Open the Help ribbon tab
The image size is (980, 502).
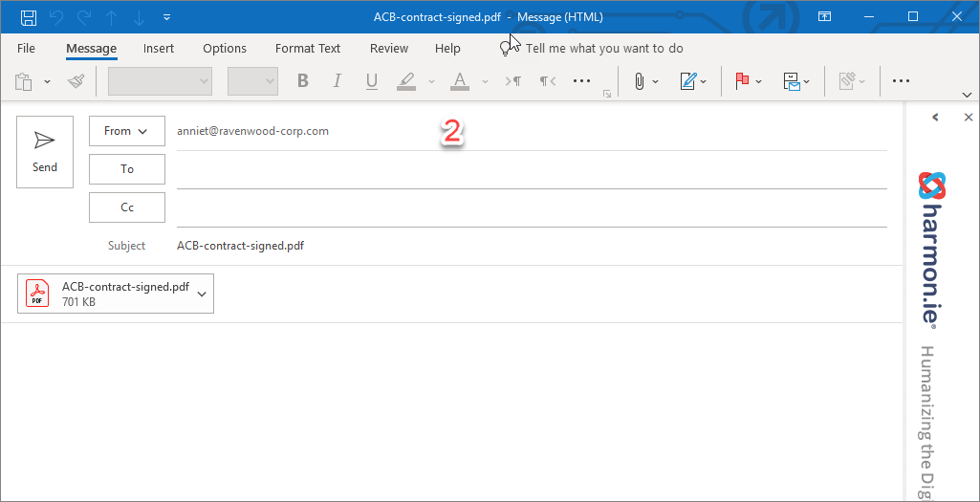[447, 48]
